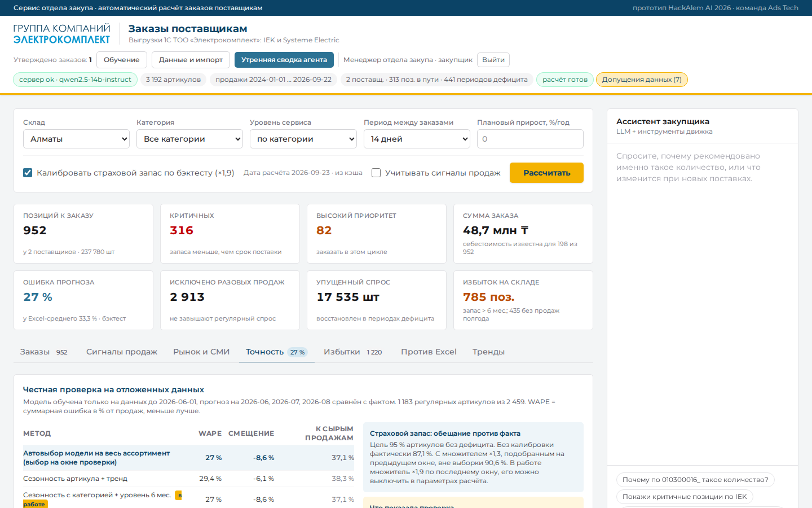Focus the Плановый прирост input field
The height and width of the screenshot is (508, 812).
530,139
